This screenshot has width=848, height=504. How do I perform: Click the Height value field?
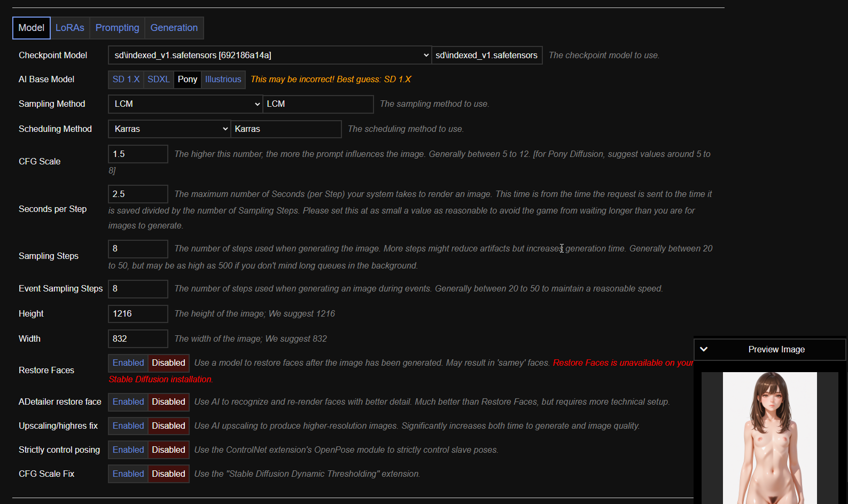pos(138,314)
